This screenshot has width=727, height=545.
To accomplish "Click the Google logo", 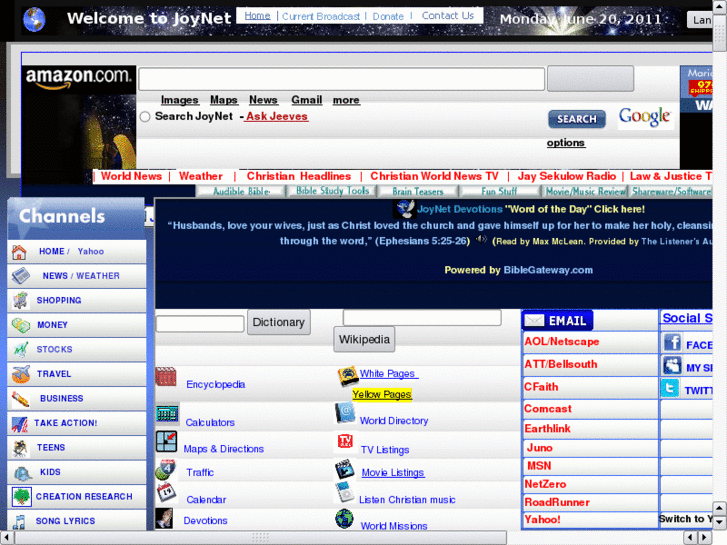I will 645,116.
